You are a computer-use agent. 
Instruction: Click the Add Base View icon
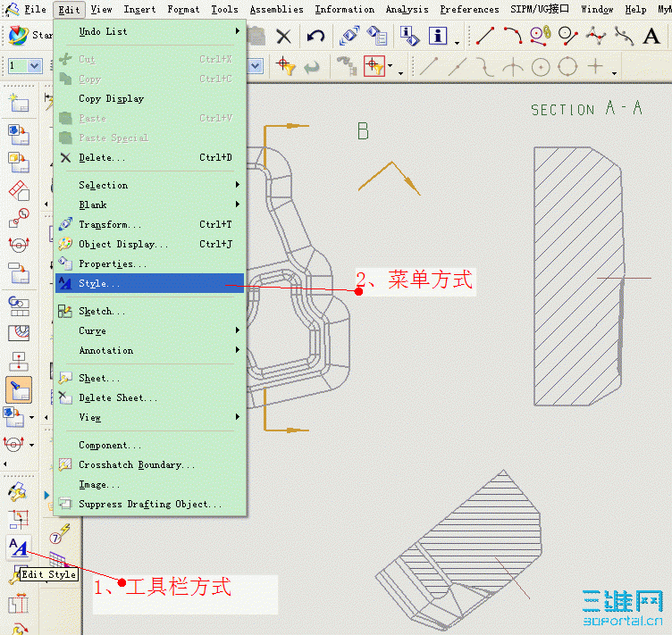click(x=19, y=136)
